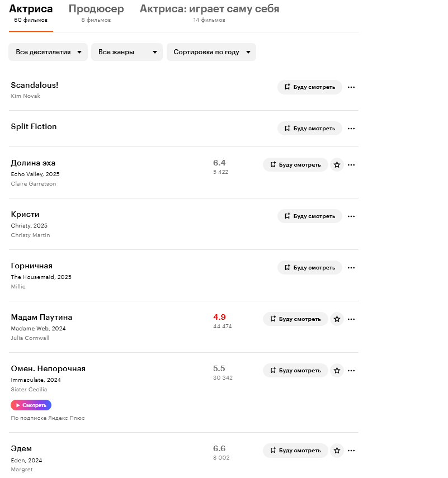
Task: Open three-dot menu for Madame Web
Action: (351, 319)
